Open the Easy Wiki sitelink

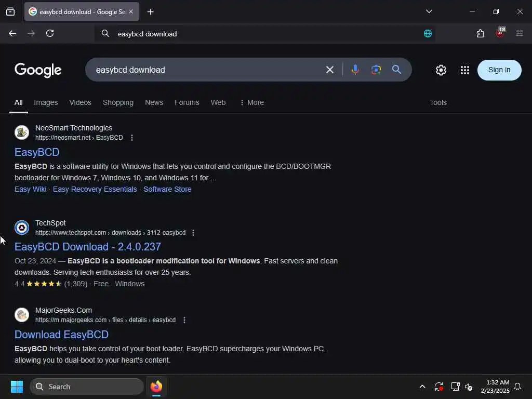(x=31, y=189)
